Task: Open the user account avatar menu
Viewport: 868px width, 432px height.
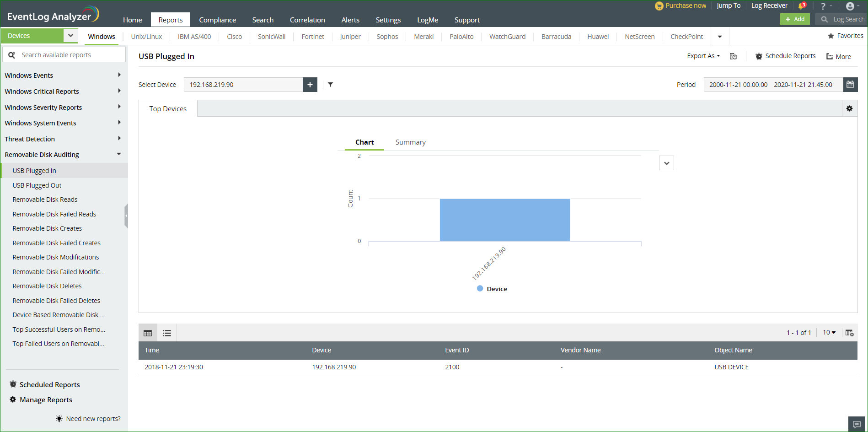Action: click(850, 6)
